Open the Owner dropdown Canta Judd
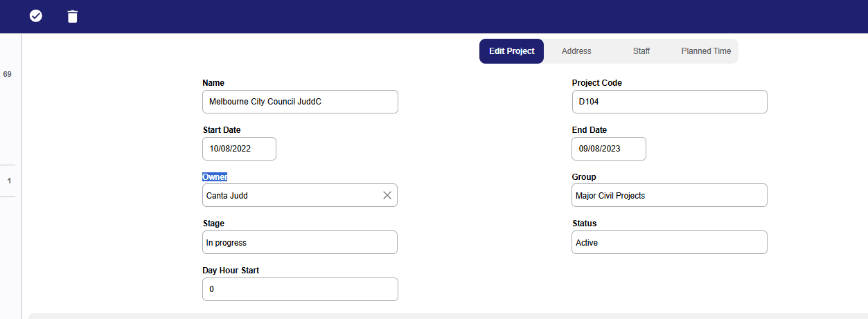Image resolution: width=868 pixels, height=319 pixels. 300,196
